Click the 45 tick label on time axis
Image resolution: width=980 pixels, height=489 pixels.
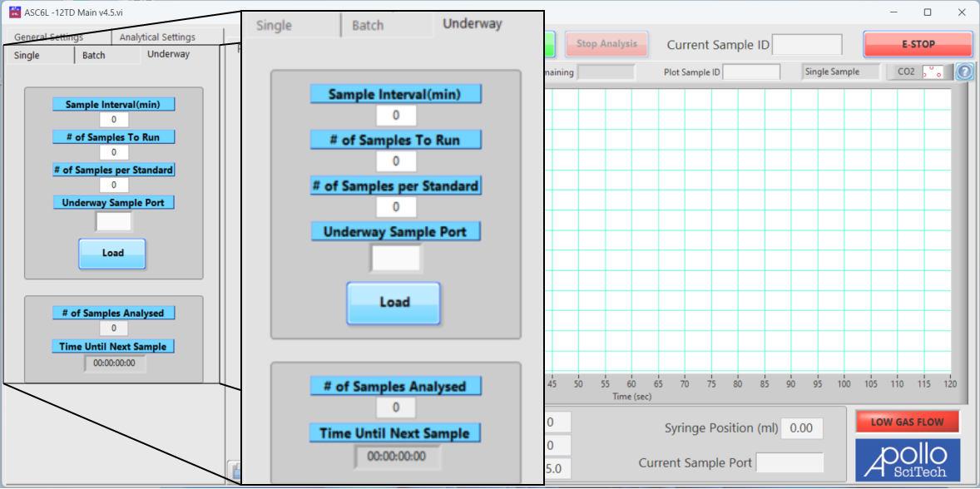(552, 384)
